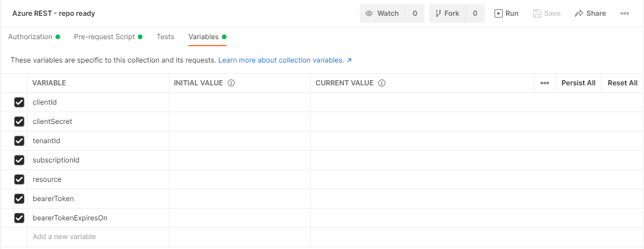Open the variables table column options ellipsis
The width and height of the screenshot is (644, 249).
coord(545,83)
